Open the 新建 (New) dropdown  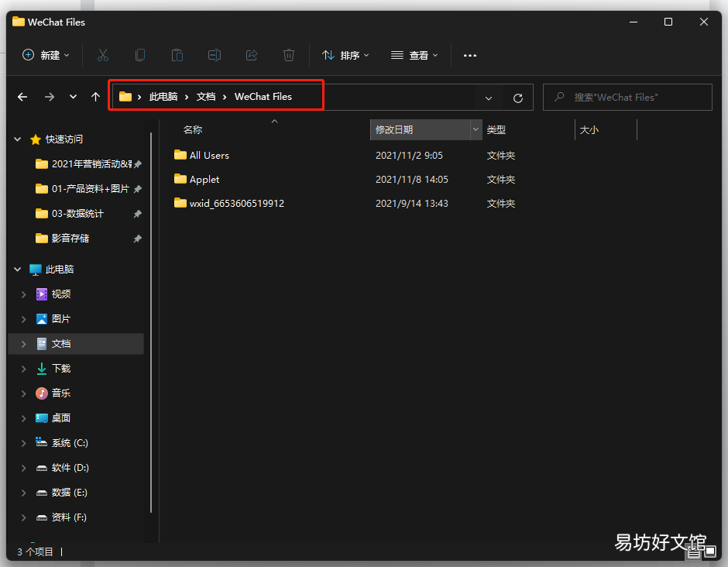(x=46, y=55)
